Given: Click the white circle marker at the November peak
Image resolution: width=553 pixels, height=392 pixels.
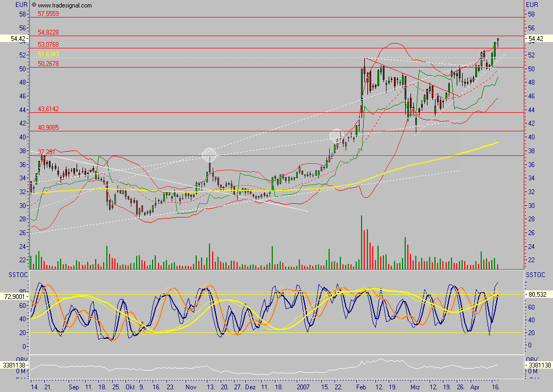Looking at the screenshot, I should click(209, 155).
